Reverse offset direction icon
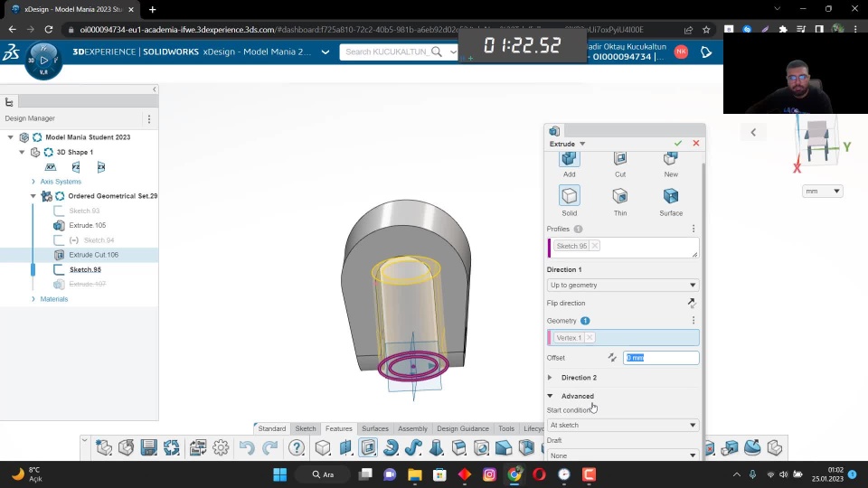 tap(612, 358)
